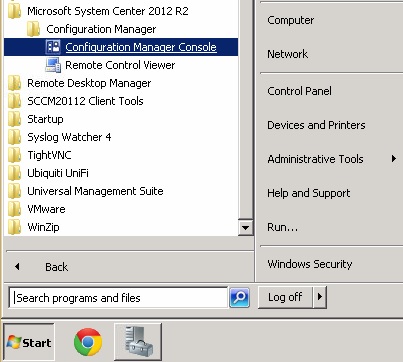Expand 'Remote Desktop Manager' folder label
Viewport: 403px width, 362px height.
89,83
